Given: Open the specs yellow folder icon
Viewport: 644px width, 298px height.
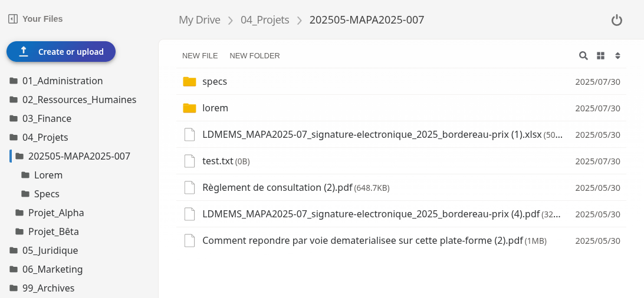Looking at the screenshot, I should pyautogui.click(x=189, y=82).
